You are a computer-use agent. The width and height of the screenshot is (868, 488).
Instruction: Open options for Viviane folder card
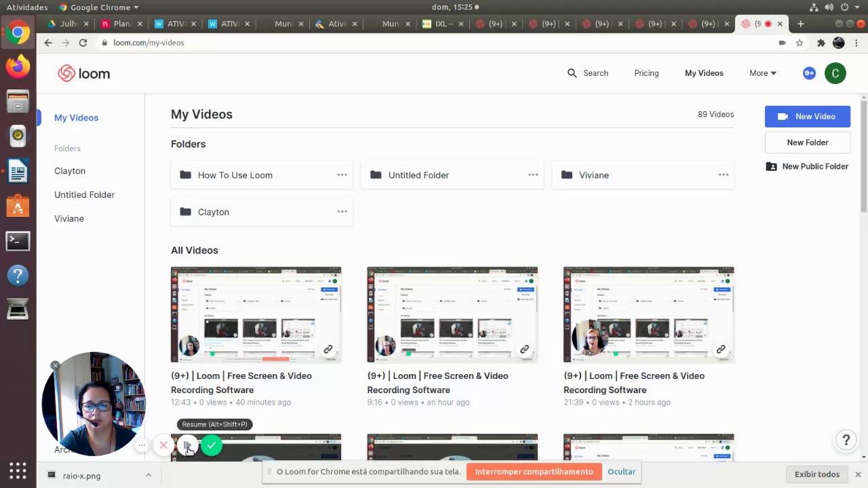point(724,175)
